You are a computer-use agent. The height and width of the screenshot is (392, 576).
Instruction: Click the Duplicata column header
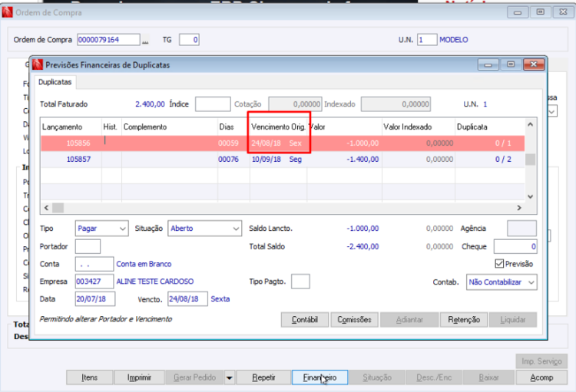490,127
